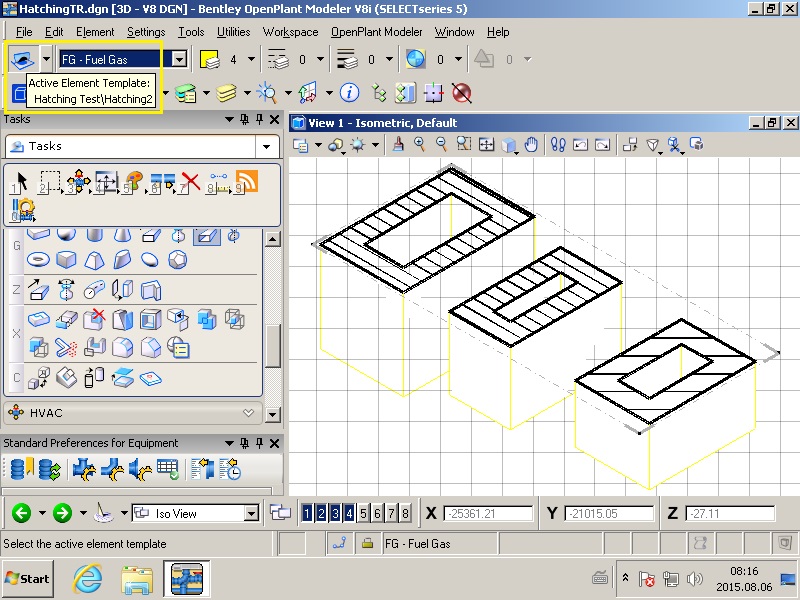800x600 pixels.
Task: Click the X coordinate input field
Action: tap(488, 513)
